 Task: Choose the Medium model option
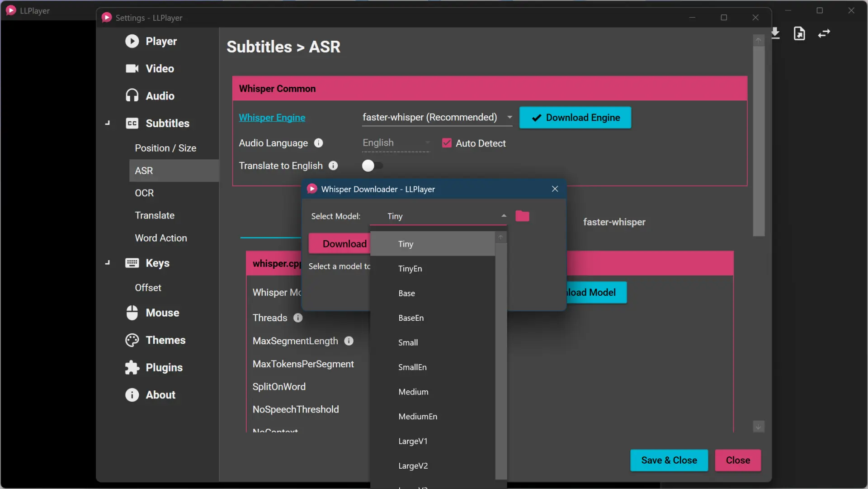(433, 392)
